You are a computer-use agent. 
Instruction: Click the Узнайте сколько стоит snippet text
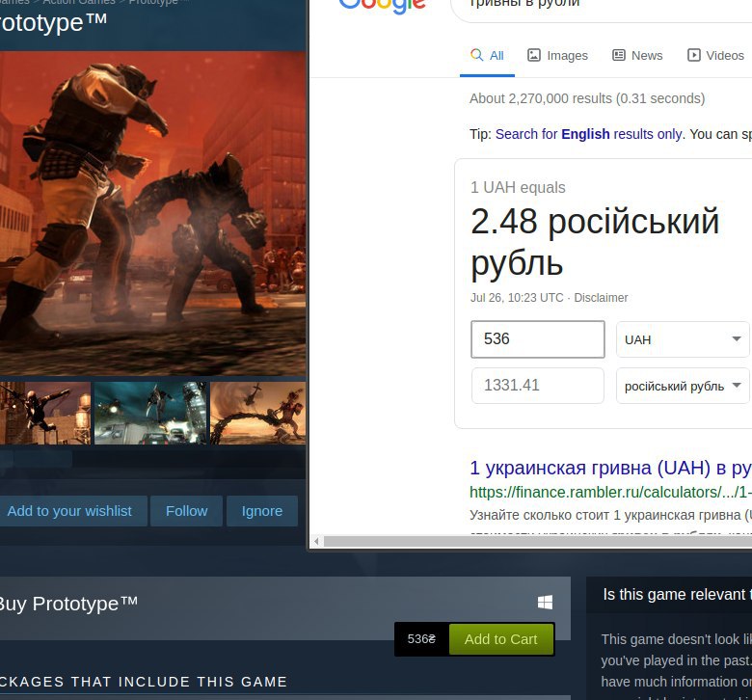pos(610,515)
